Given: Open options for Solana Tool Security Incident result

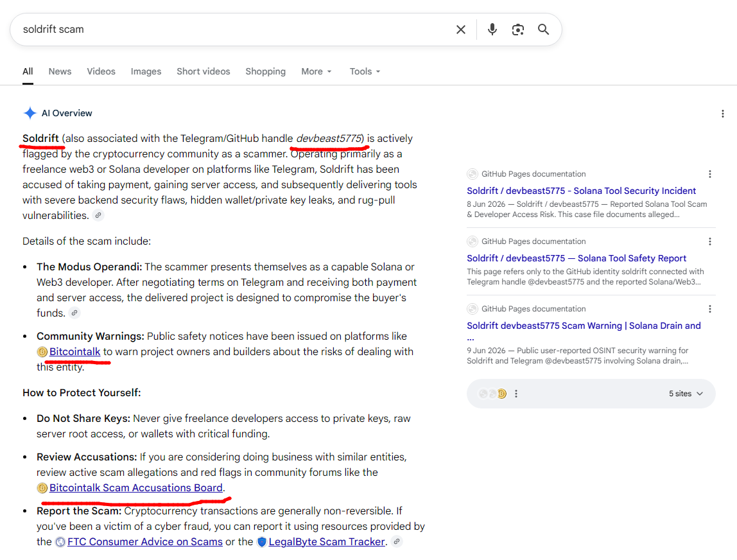Looking at the screenshot, I should click(710, 174).
